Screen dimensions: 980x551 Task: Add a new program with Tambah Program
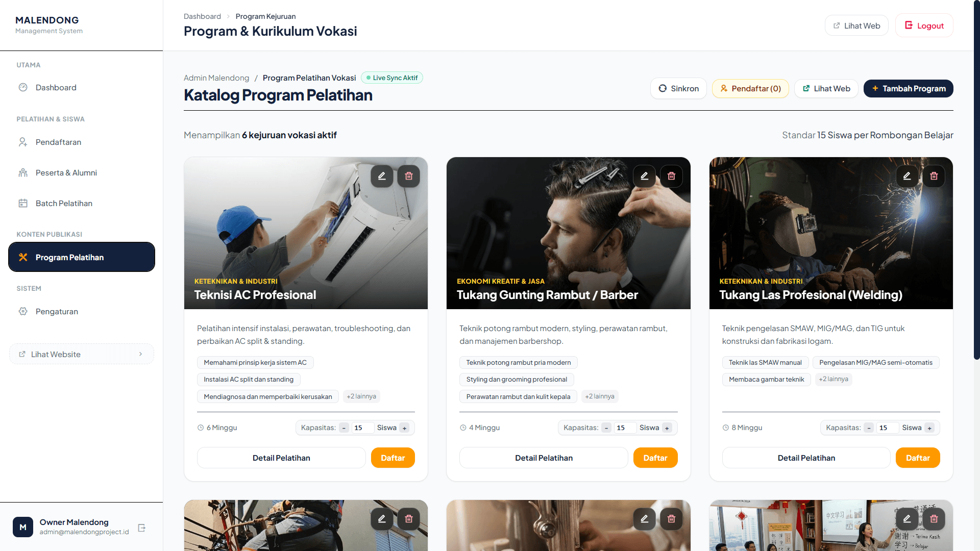909,89
